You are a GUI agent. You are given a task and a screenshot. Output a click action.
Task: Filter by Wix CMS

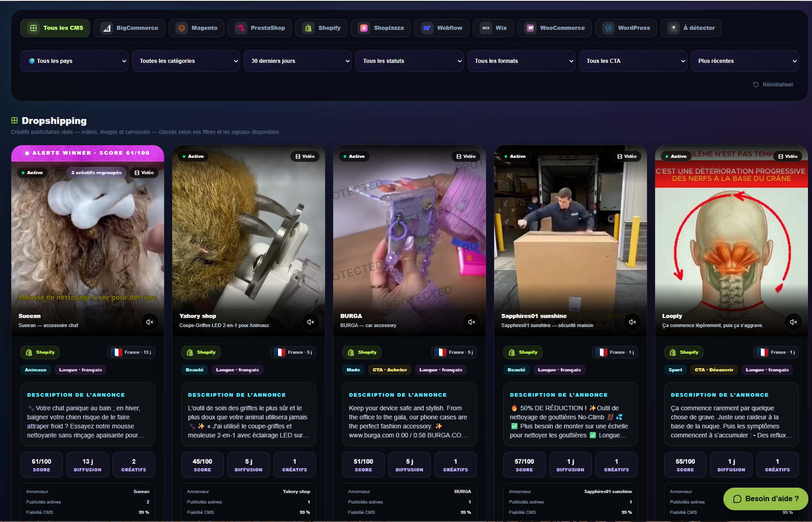click(x=493, y=28)
